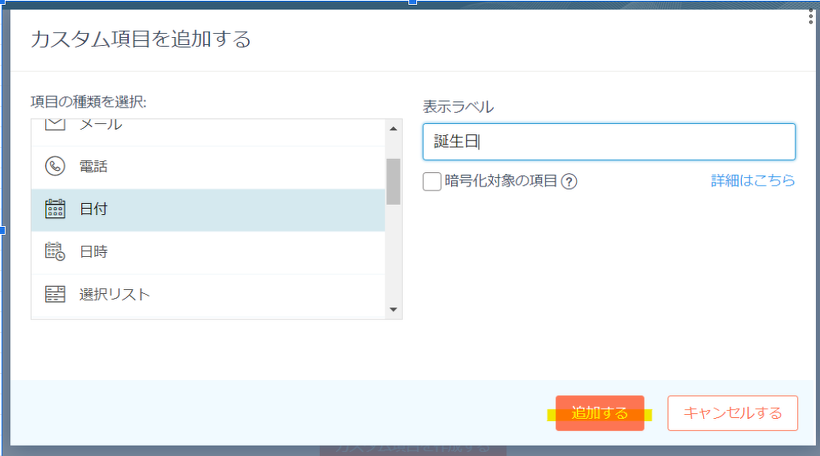Focus the 表示ラベル text input field
This screenshot has height=456, width=820.
pyautogui.click(x=608, y=142)
